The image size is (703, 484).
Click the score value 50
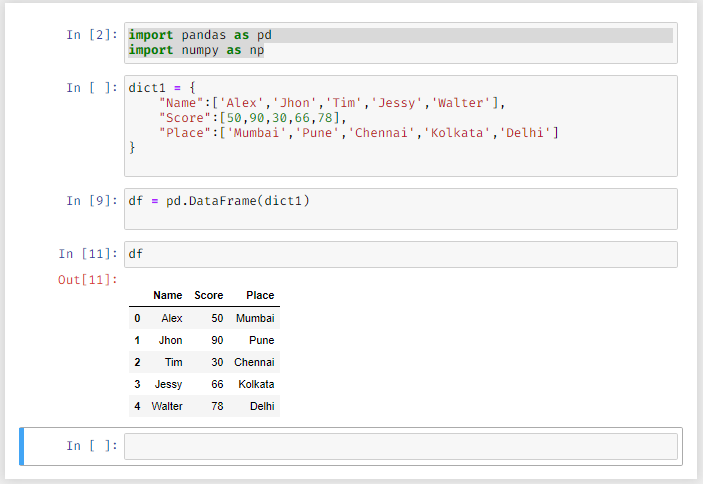click(217, 318)
